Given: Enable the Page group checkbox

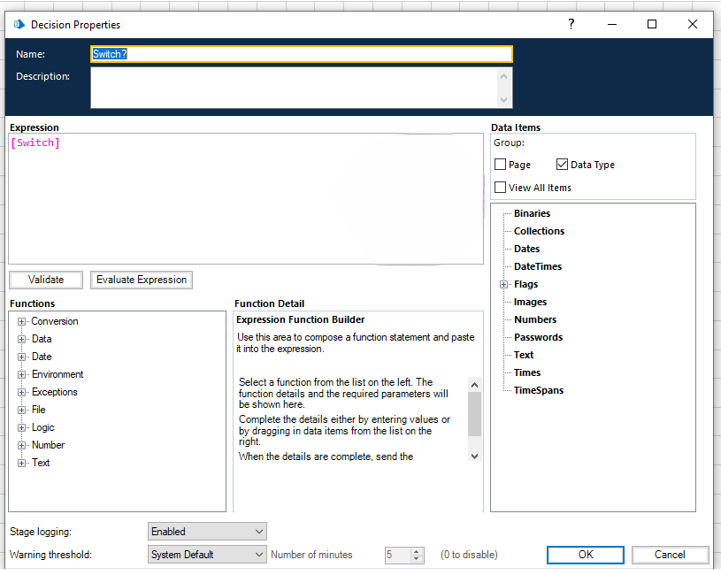Looking at the screenshot, I should click(x=501, y=165).
